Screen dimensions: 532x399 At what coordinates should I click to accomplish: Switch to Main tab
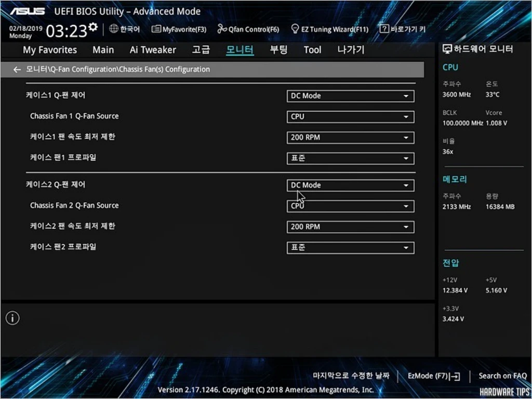coord(103,50)
